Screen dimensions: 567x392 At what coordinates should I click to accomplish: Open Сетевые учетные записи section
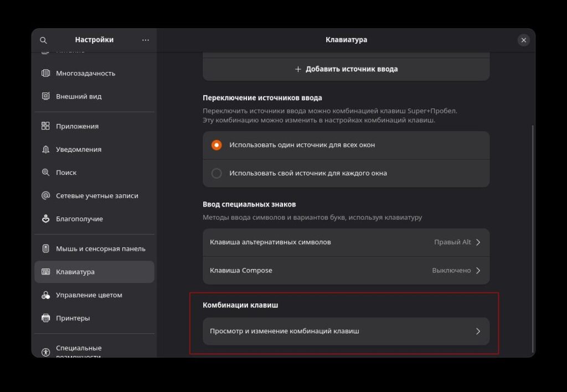[94, 195]
